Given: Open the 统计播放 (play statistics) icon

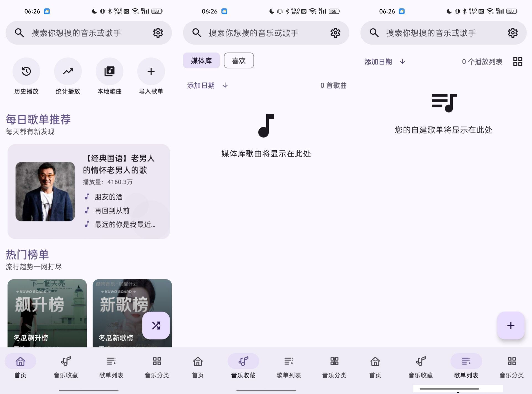Looking at the screenshot, I should tap(68, 71).
